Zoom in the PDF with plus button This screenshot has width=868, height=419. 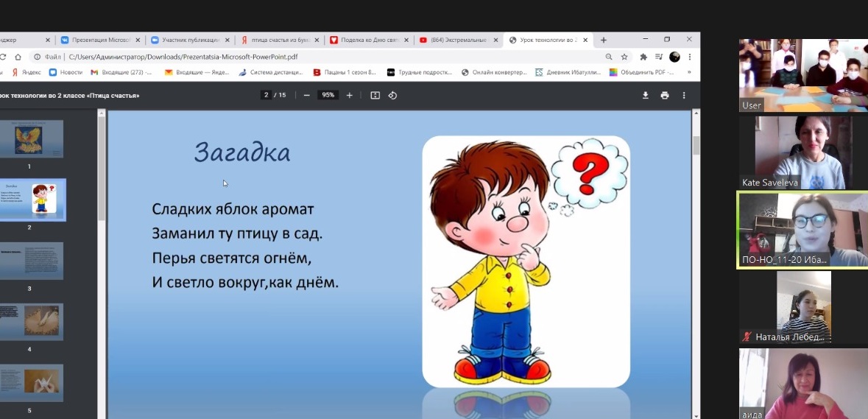(350, 95)
